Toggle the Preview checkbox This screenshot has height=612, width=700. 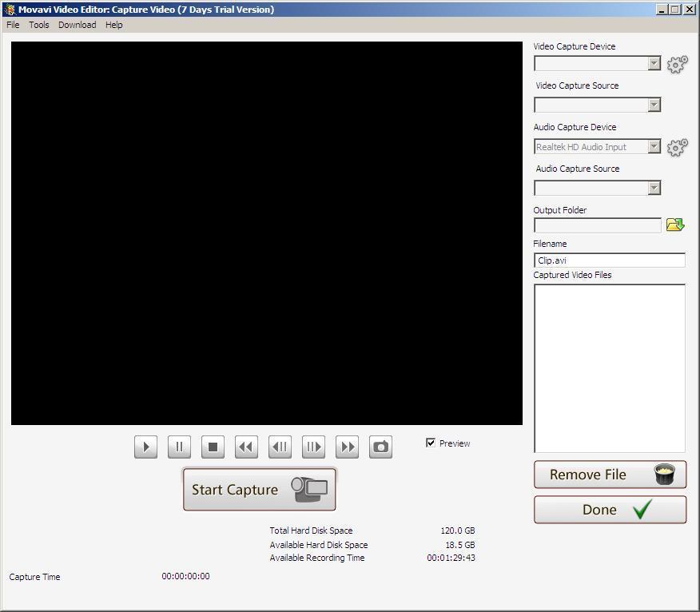tap(430, 443)
